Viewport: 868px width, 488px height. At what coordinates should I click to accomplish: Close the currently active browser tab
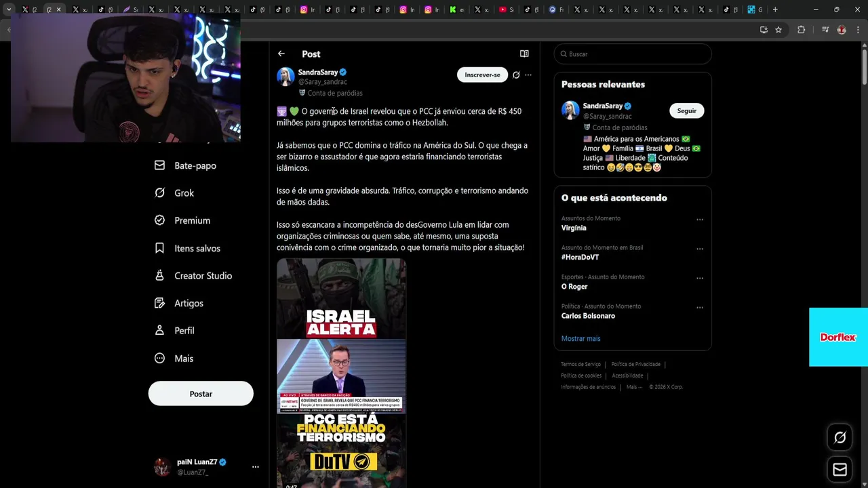pos(58,9)
